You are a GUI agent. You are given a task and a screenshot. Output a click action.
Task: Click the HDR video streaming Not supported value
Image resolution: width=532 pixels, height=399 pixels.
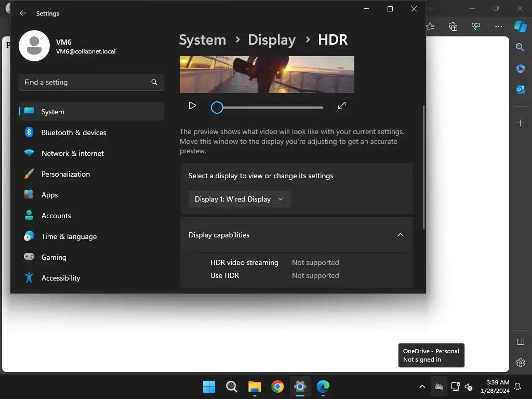(x=315, y=262)
